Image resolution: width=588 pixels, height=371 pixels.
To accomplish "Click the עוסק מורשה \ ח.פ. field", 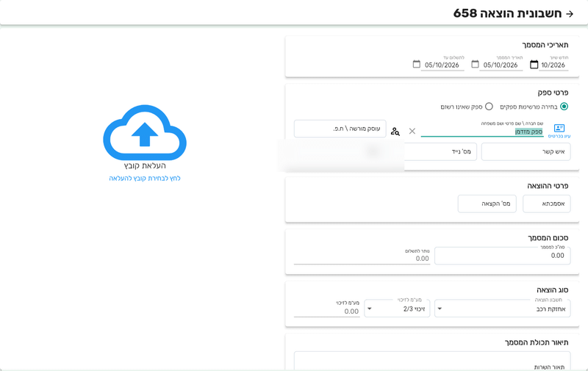I will 340,129.
